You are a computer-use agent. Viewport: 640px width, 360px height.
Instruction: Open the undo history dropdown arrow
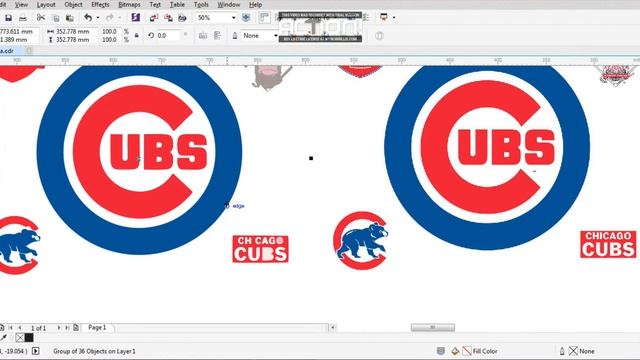[x=98, y=18]
